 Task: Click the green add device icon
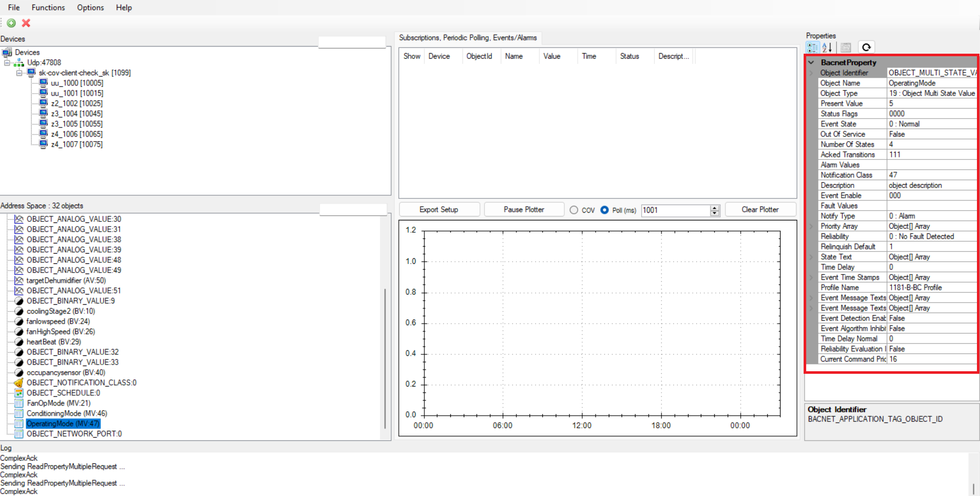click(11, 23)
